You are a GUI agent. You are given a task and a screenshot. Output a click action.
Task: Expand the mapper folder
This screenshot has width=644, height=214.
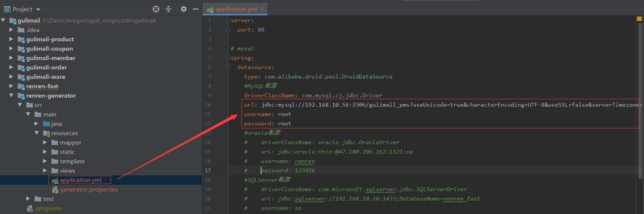pyautogui.click(x=45, y=142)
